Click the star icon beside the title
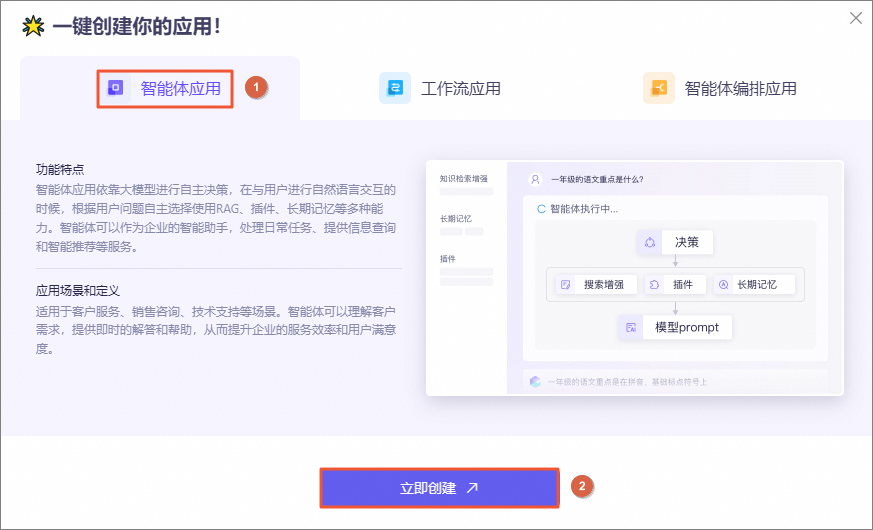Viewport: 873px width, 530px height. coord(33,26)
